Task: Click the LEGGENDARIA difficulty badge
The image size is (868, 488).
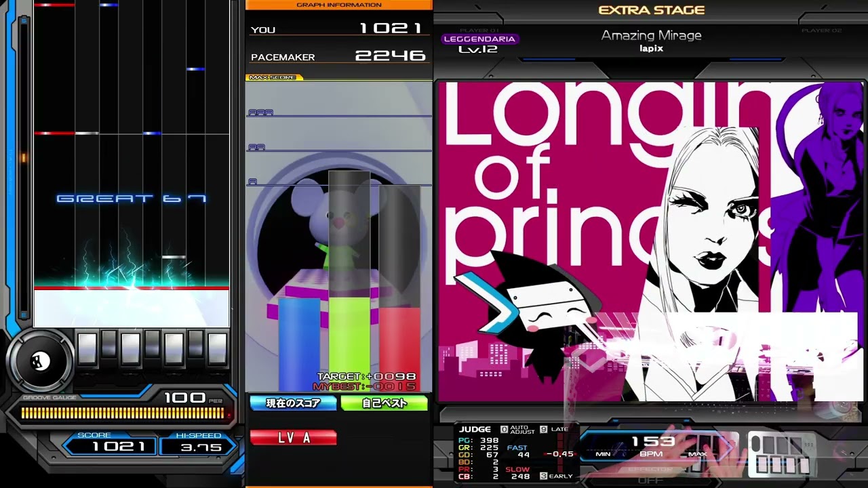Action: click(479, 39)
